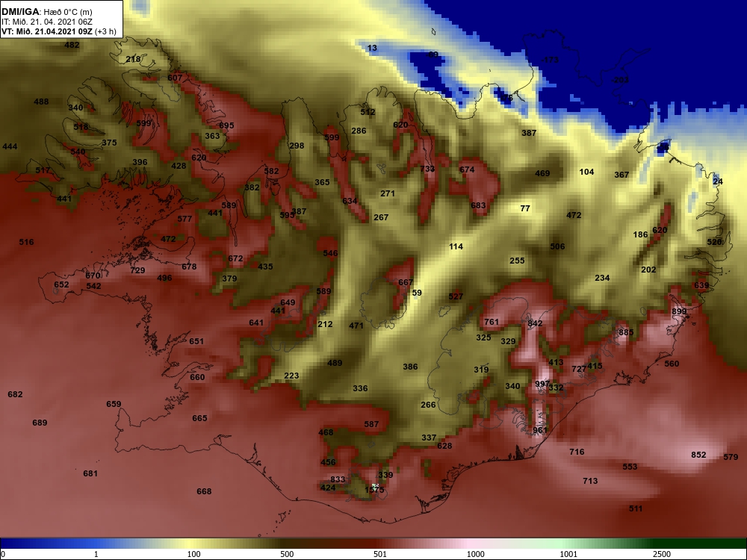The height and width of the screenshot is (560, 747).
Task: Click the map value 681
Action: [x=90, y=473]
